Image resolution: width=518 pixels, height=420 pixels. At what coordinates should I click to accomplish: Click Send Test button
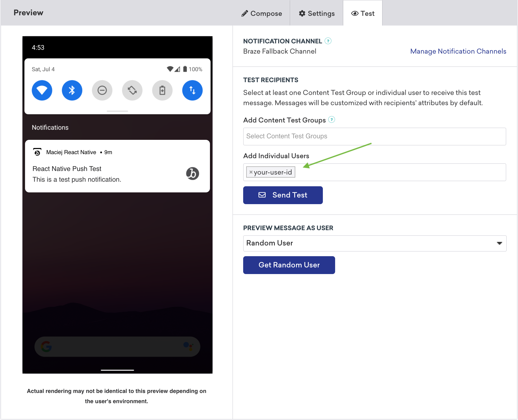(282, 195)
